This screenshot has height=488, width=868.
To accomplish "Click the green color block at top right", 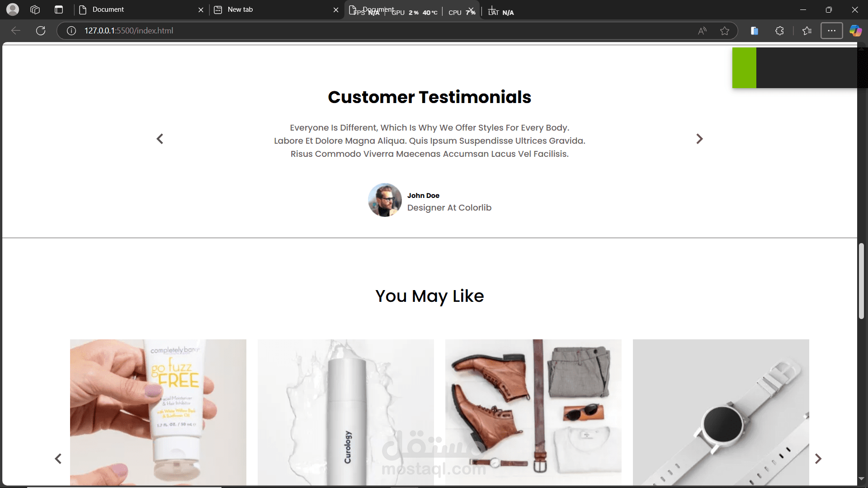I will pyautogui.click(x=744, y=68).
